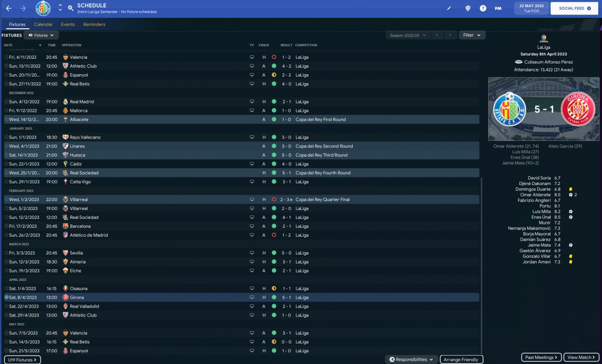
Task: Click the Linares club badge
Action: [65, 146]
